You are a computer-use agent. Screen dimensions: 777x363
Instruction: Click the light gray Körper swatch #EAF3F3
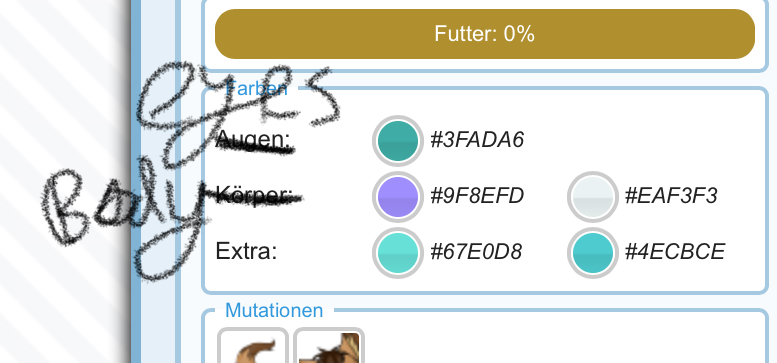click(x=593, y=197)
